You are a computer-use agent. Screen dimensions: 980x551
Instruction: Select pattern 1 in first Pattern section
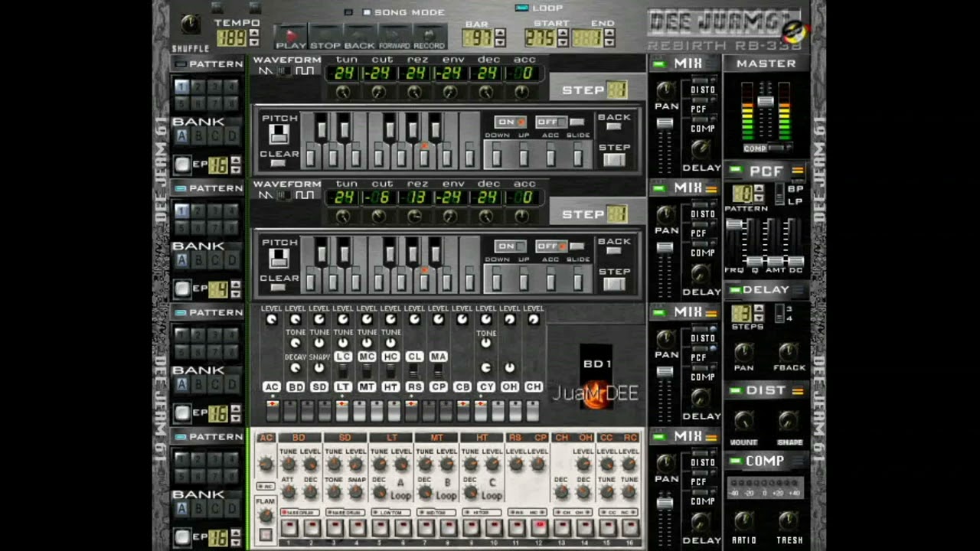tap(181, 87)
